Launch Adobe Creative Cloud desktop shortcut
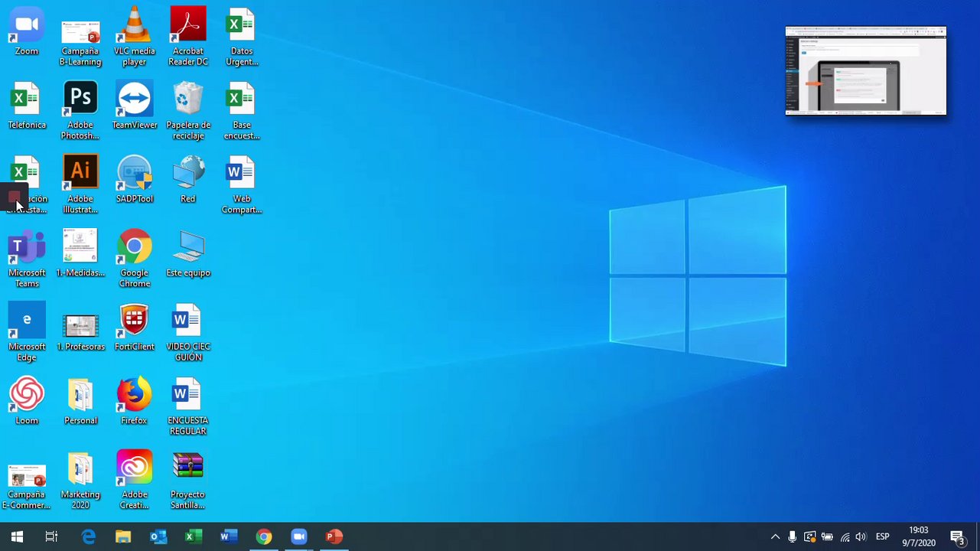Screen dimensions: 980x551 pyautogui.click(x=135, y=481)
